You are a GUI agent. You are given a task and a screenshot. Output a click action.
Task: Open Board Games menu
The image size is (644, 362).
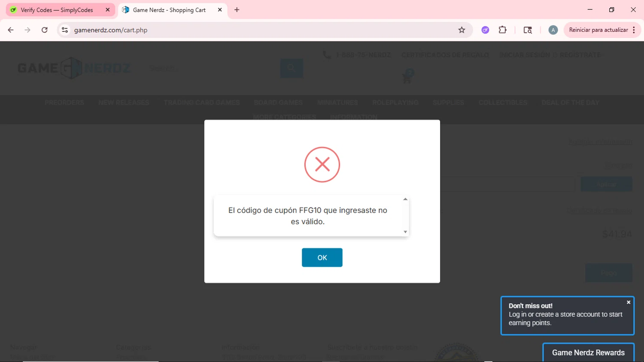pyautogui.click(x=278, y=103)
